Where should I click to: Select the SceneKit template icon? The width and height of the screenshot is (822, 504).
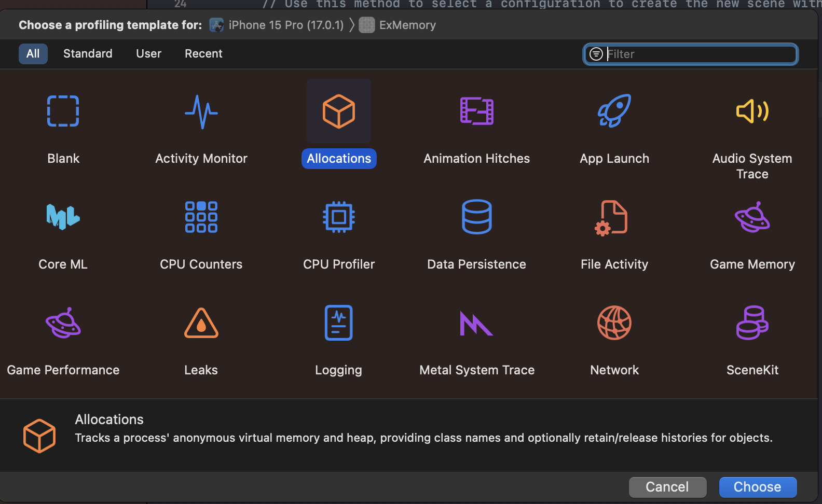click(x=752, y=323)
